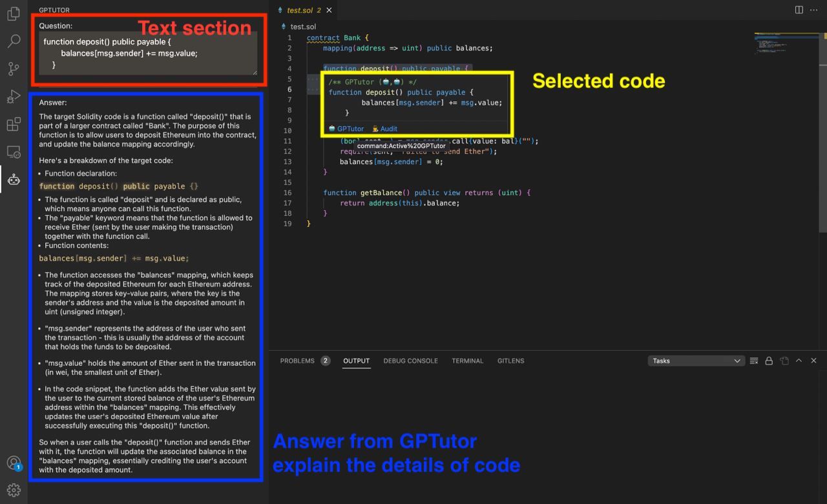Open the Explorer view in activity bar
The width and height of the screenshot is (827, 504).
point(14,14)
